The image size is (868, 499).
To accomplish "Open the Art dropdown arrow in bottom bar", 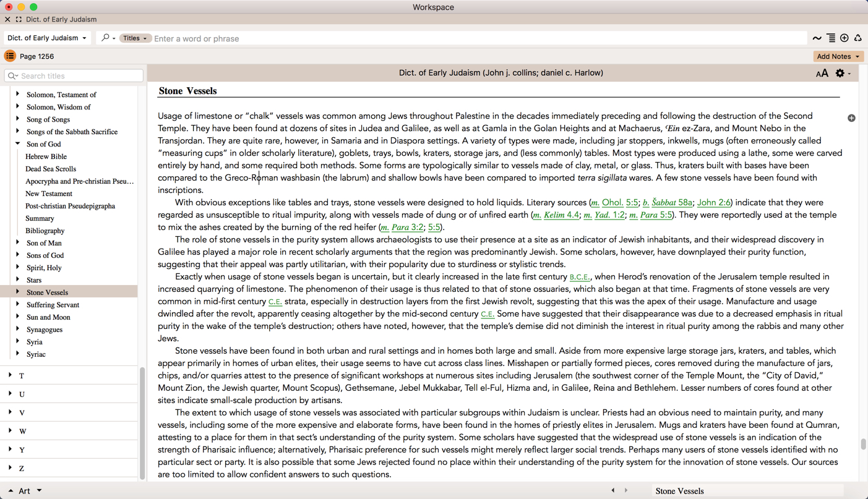I will click(39, 491).
